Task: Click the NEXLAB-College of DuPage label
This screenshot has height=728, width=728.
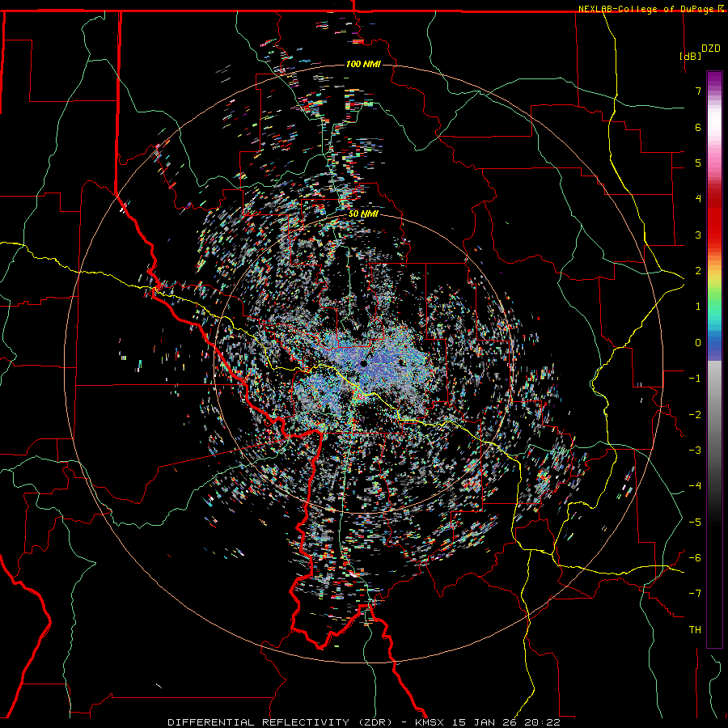Action: coord(646,9)
